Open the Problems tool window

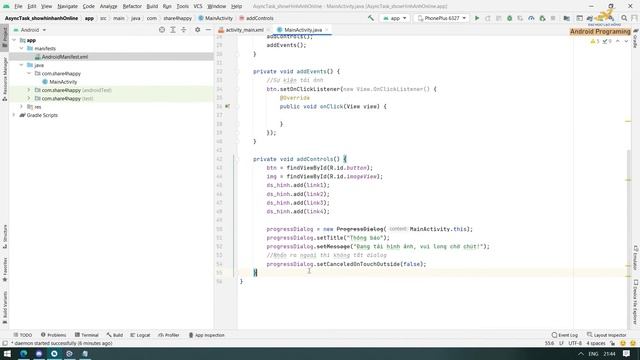(x=53, y=335)
